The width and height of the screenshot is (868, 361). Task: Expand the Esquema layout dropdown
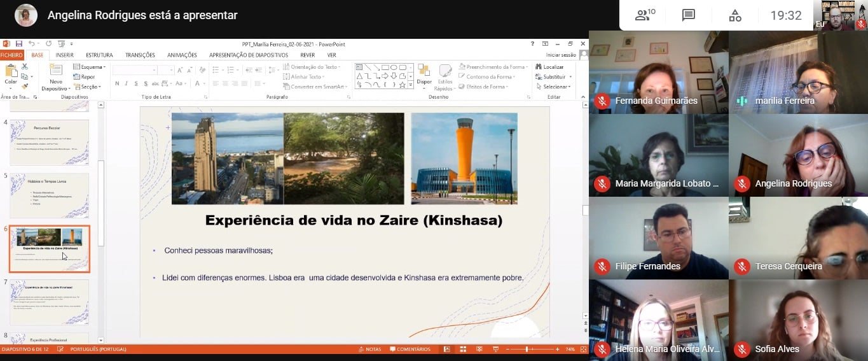pos(91,67)
